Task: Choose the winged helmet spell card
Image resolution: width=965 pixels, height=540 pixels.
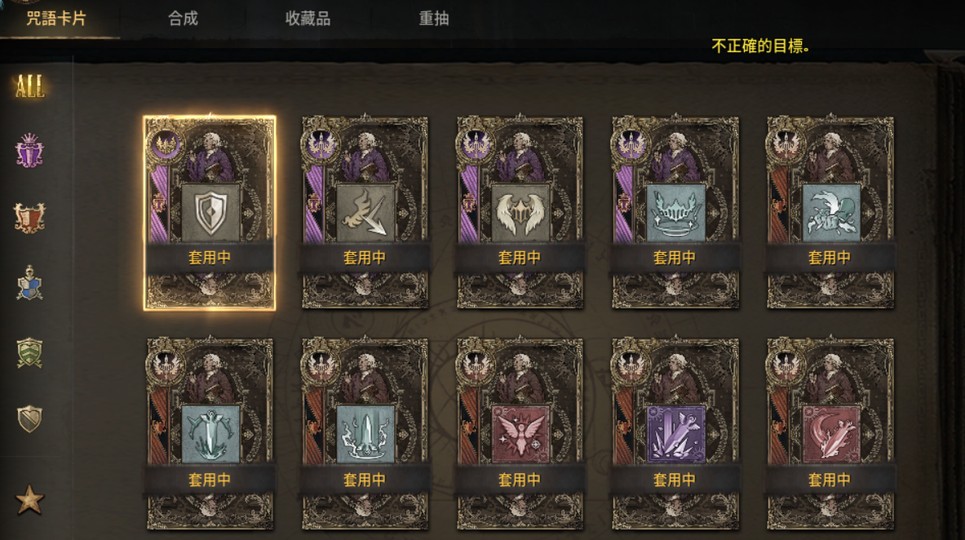Action: click(x=519, y=212)
